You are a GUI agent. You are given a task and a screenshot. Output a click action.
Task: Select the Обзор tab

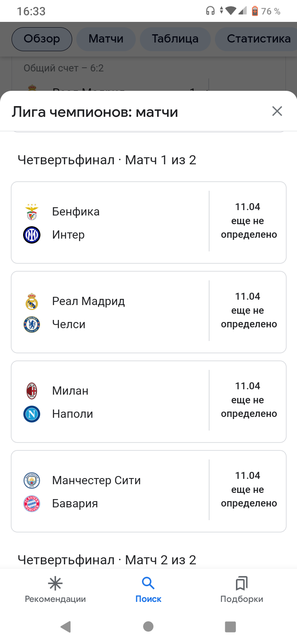point(42,39)
